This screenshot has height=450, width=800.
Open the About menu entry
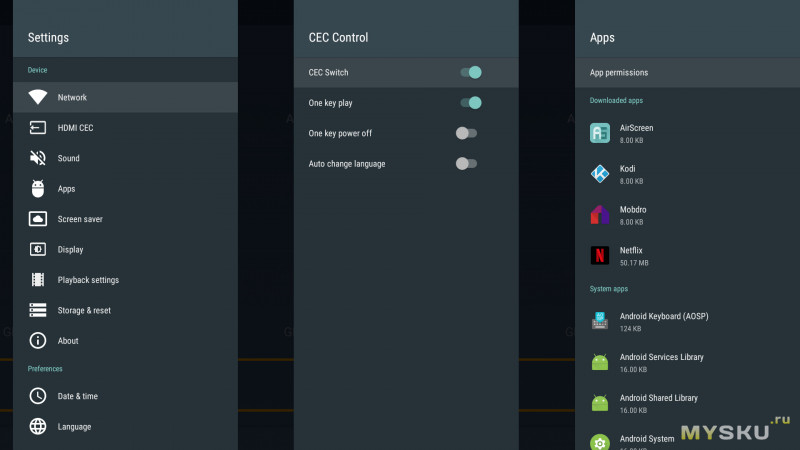pos(68,341)
